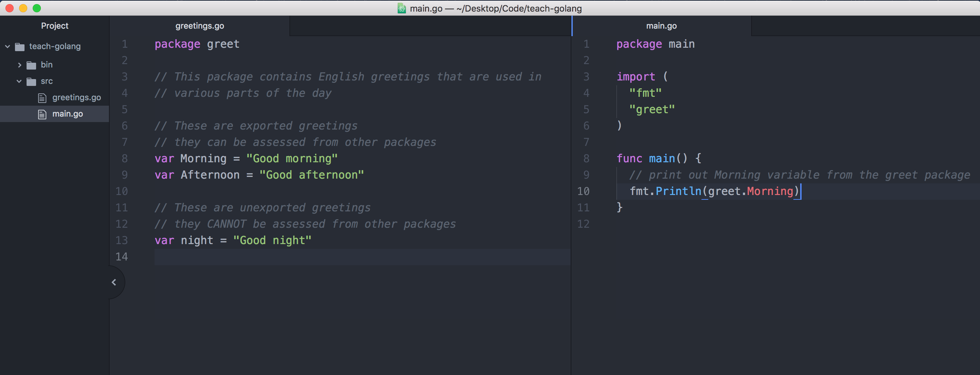980x375 pixels.
Task: Open greetings.go from the Project sidebar
Action: (x=76, y=97)
